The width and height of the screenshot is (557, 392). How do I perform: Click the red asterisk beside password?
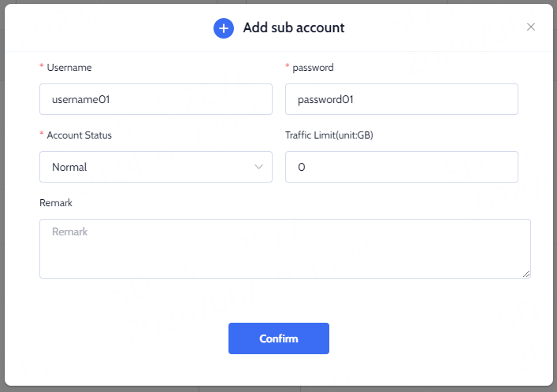point(288,66)
